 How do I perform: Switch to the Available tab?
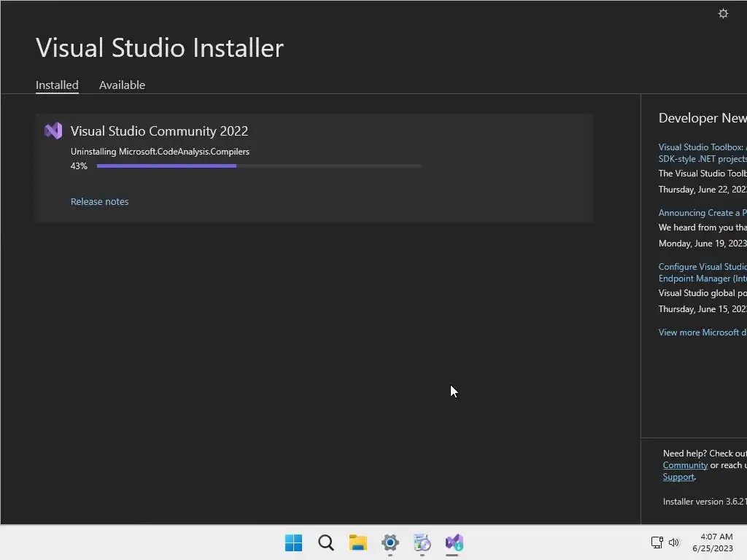tap(122, 85)
